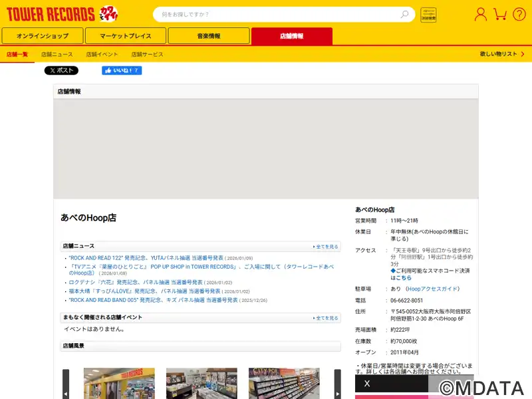532x399 pixels.
Task: Click the help question mark icon
Action: (519, 14)
